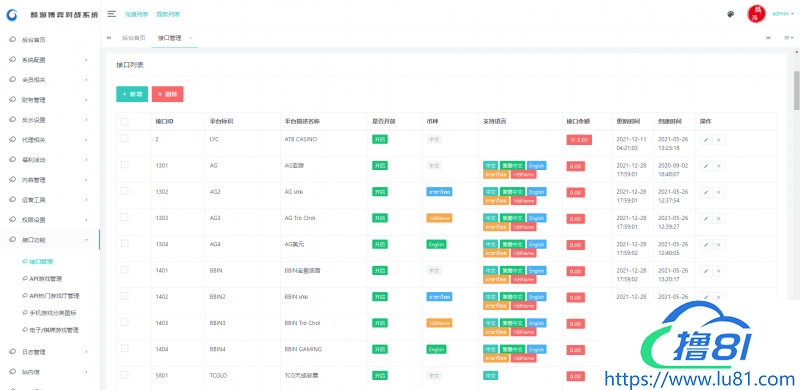Click the hamburger menu collapse icon
The width and height of the screenshot is (800, 390).
click(111, 14)
